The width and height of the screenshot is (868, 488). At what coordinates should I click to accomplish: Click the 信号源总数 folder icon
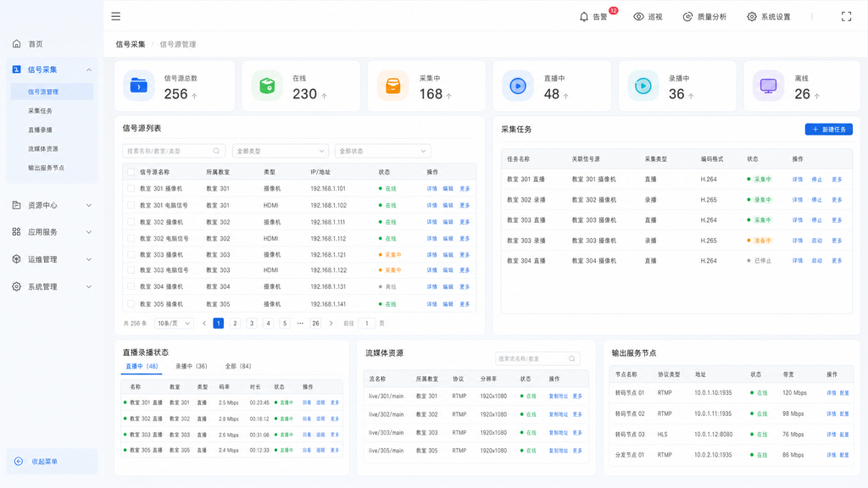click(138, 86)
